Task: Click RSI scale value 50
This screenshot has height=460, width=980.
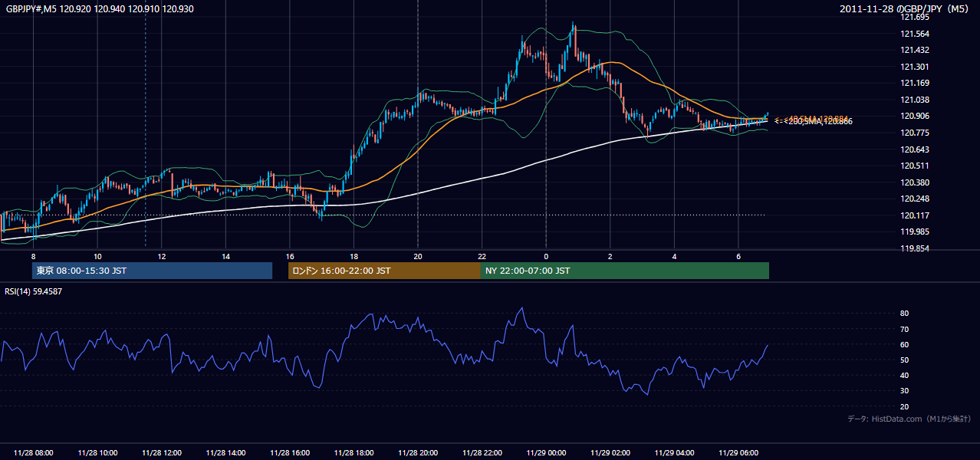Action: (905, 360)
